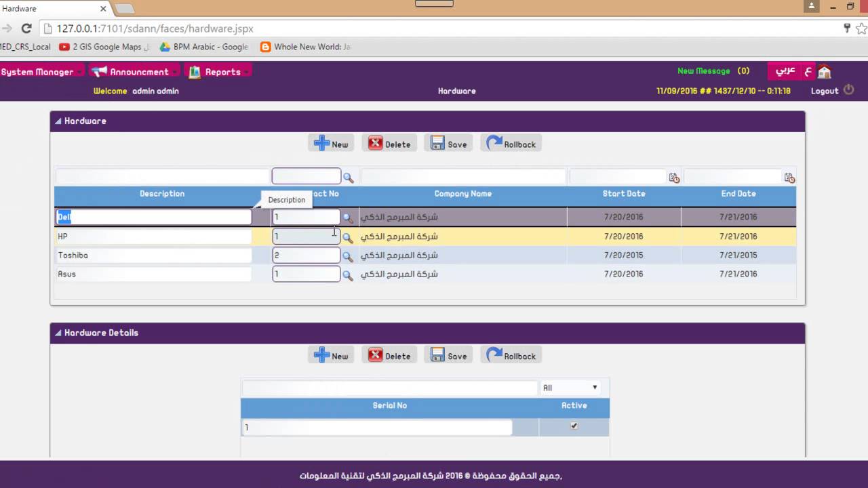Screen dimensions: 868x488
Task: Sort by the End Date column header
Action: [738, 194]
